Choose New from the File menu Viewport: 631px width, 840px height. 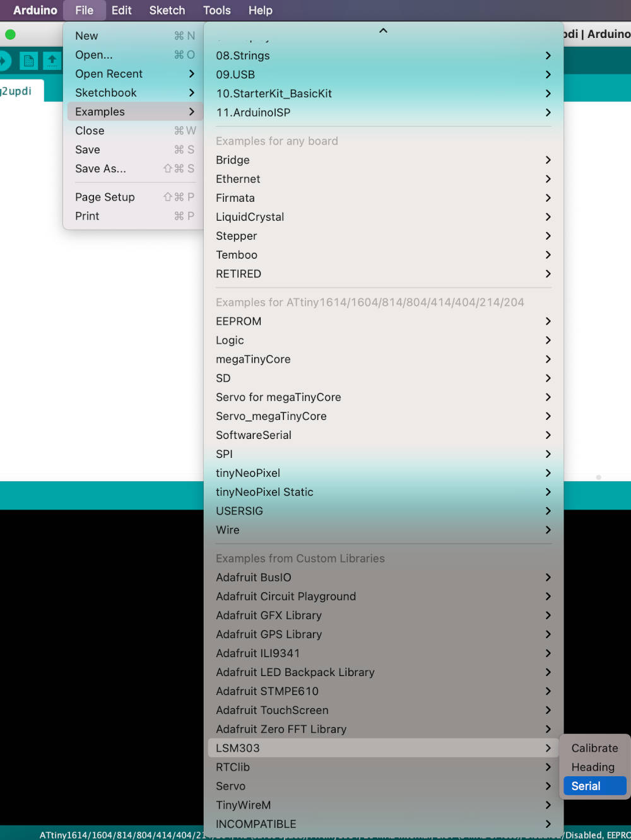pyautogui.click(x=135, y=36)
